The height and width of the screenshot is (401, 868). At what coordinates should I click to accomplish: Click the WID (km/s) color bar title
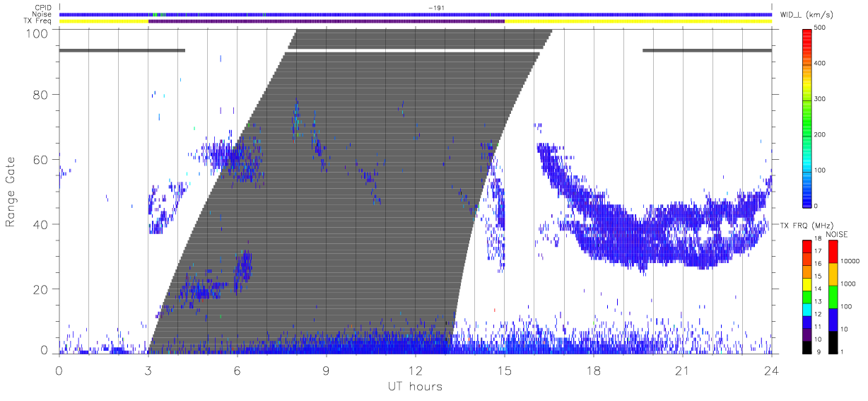[x=807, y=14]
